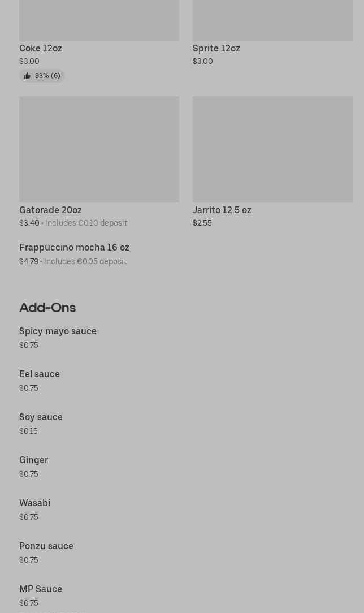
Task: Click the Add-Ons section heading
Action: pos(47,308)
